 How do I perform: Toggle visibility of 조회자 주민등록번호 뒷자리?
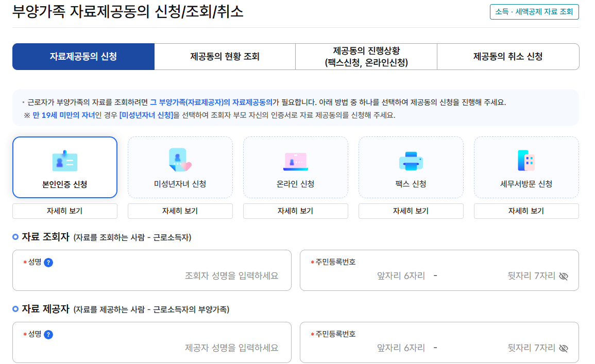point(564,276)
